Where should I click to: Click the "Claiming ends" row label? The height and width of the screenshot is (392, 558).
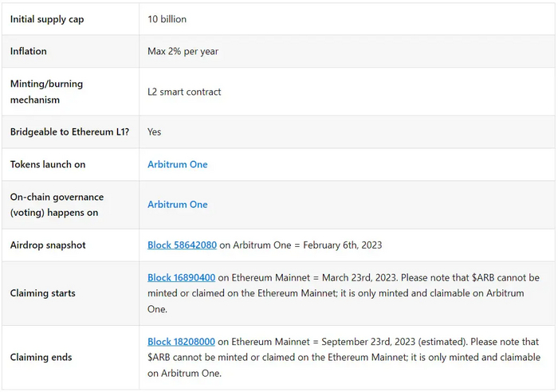41,358
